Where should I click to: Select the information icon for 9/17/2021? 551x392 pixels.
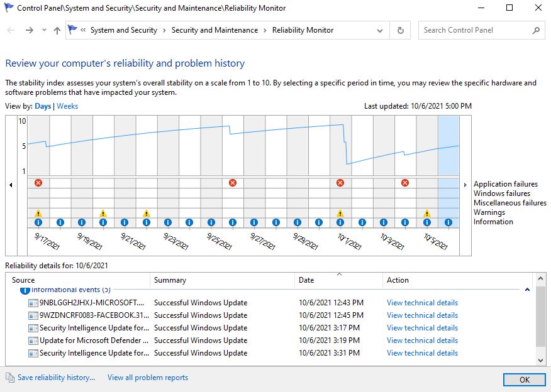click(38, 222)
